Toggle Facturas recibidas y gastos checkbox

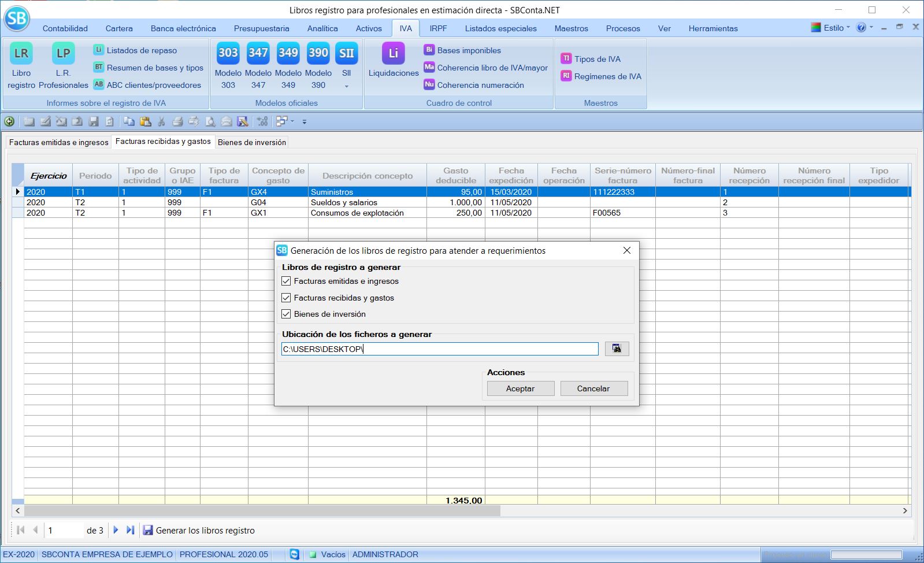tap(286, 298)
